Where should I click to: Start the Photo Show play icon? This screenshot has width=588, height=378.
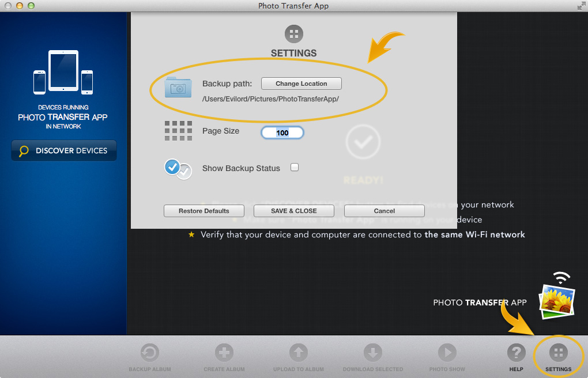click(447, 353)
